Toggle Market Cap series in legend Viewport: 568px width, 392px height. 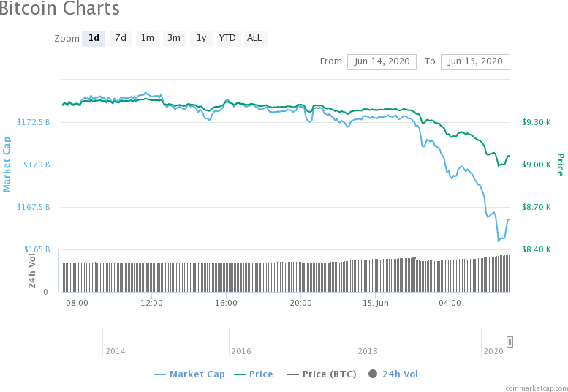190,374
